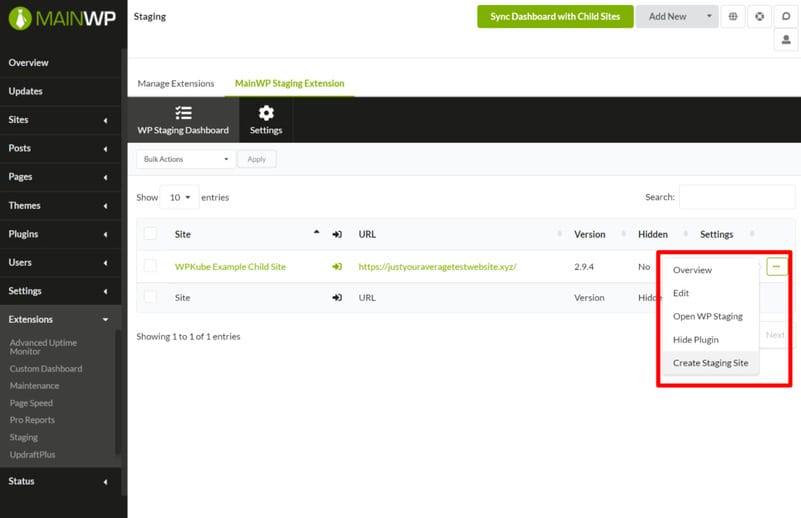The height and width of the screenshot is (518, 801).
Task: Open the Add New dropdown arrow
Action: [709, 16]
